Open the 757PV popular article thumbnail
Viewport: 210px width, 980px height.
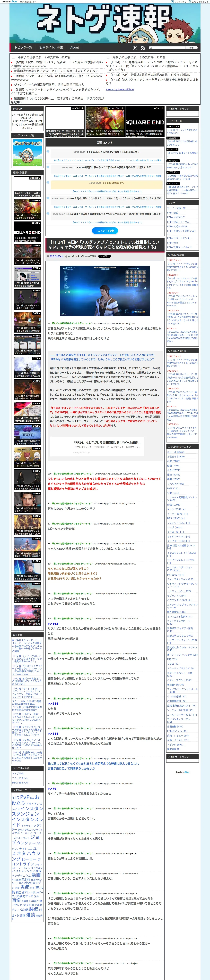pos(27,254)
